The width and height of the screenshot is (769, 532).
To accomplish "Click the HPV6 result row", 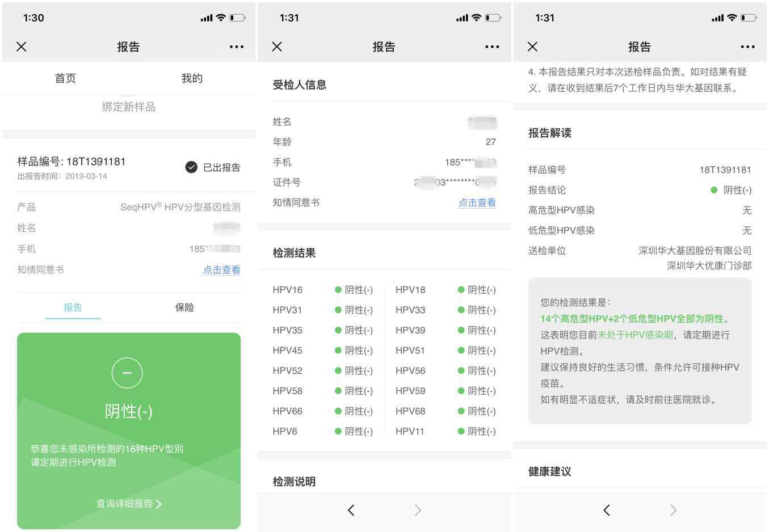I will coord(322,432).
